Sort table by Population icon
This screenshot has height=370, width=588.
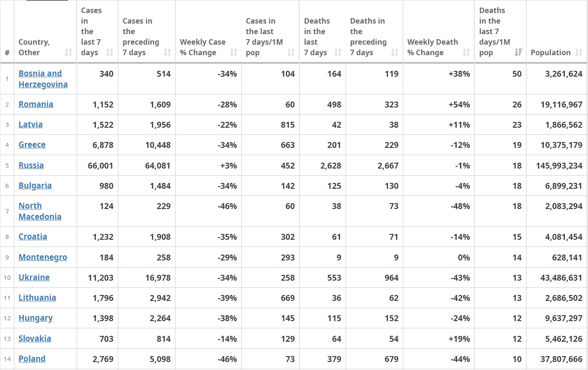(579, 53)
